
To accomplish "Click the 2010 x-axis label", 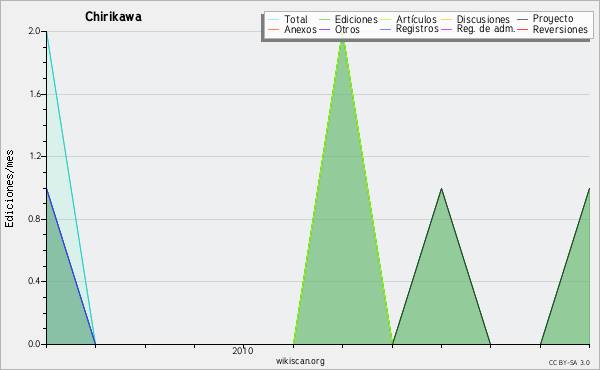I will (243, 351).
